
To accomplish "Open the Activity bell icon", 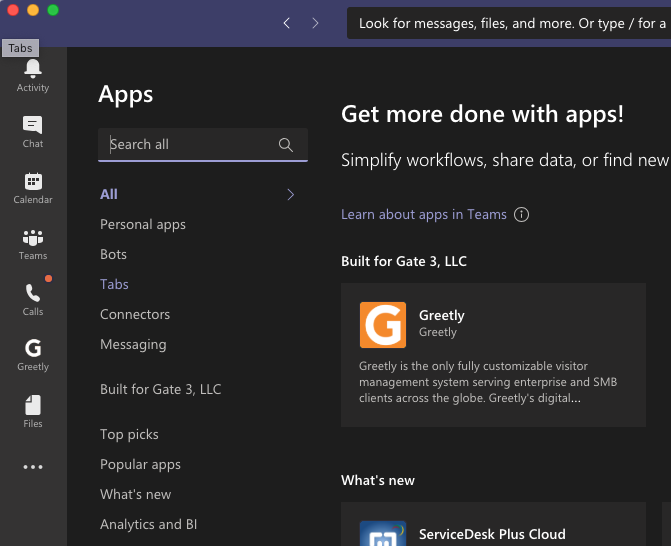I will point(33,69).
